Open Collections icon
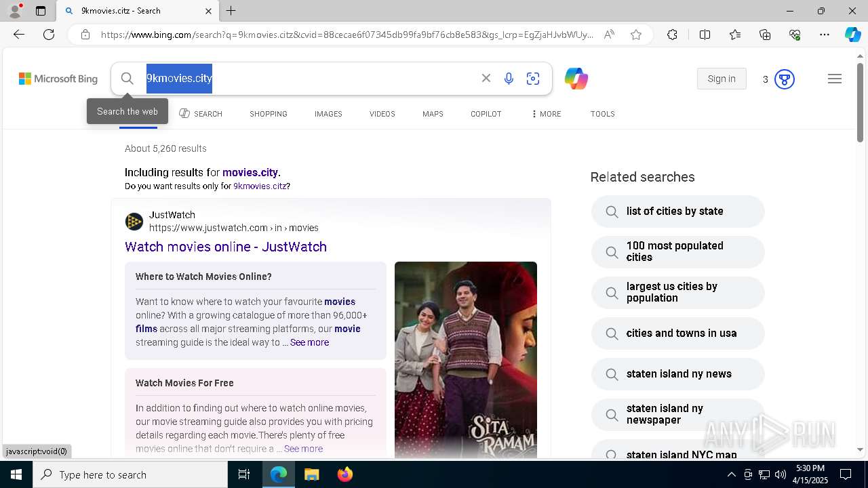Image resolution: width=868 pixels, height=488 pixels. pyautogui.click(x=765, y=35)
